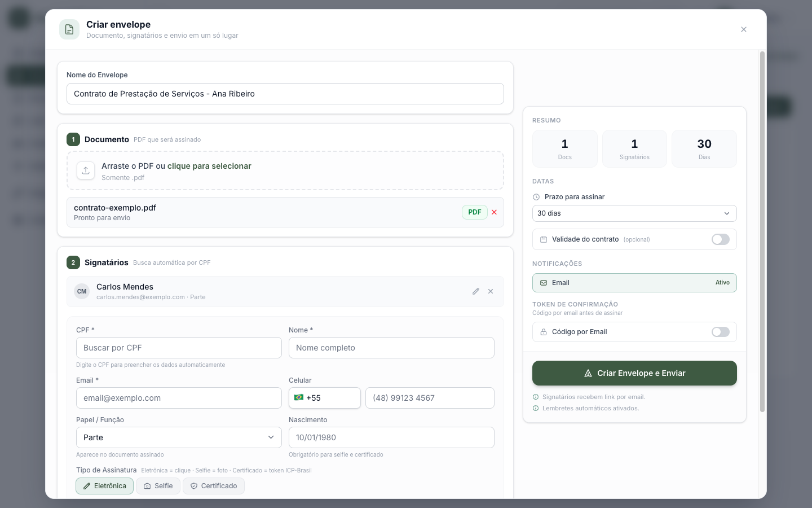Expand the Papel / Função dropdown

click(x=179, y=437)
